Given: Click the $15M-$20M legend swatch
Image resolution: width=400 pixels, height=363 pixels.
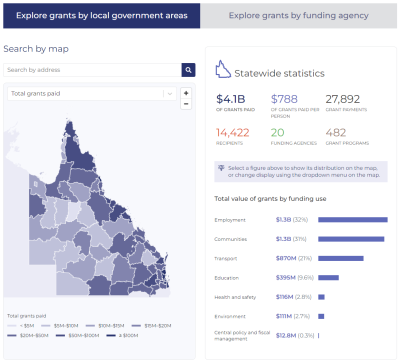Looking at the screenshot, I should (136, 326).
